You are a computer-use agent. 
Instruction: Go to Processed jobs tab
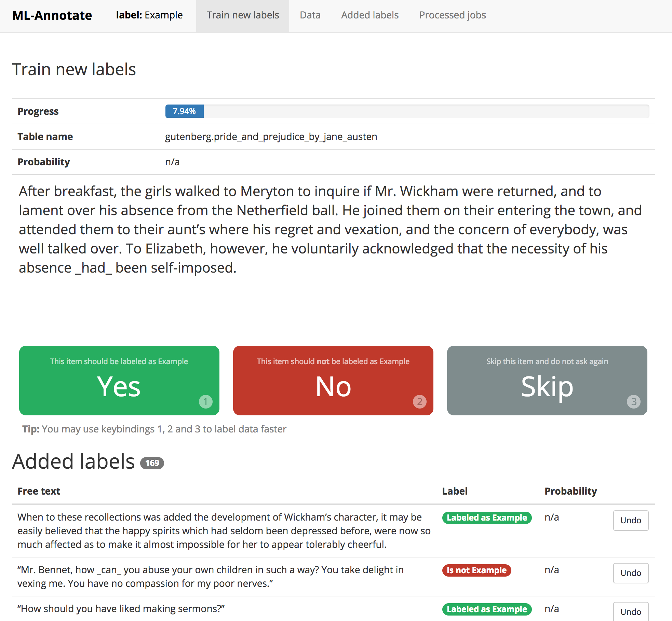coord(453,15)
